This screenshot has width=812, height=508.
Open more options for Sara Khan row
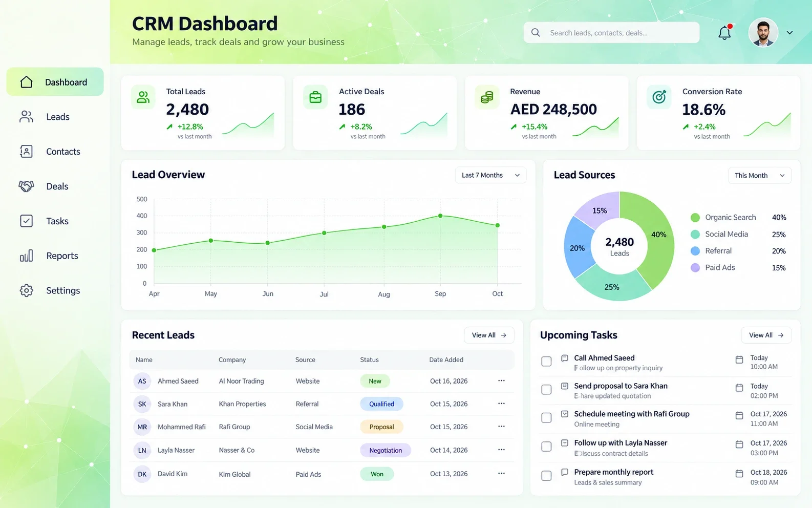tap(501, 404)
